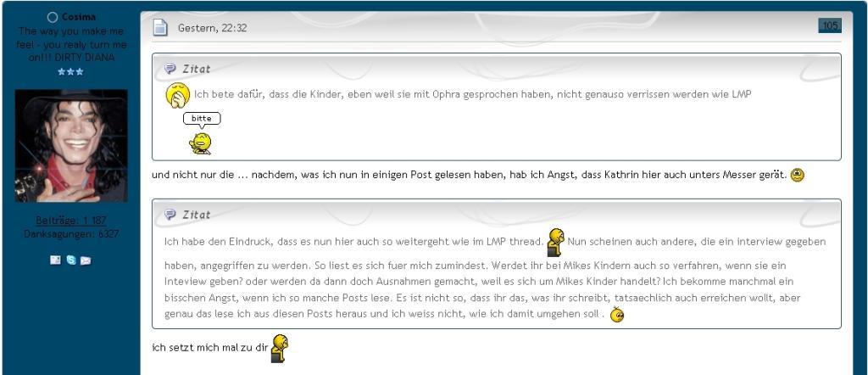This screenshot has height=375, width=868.
Task: Click the speech bubble icon in second Zitat header
Action: tap(170, 215)
